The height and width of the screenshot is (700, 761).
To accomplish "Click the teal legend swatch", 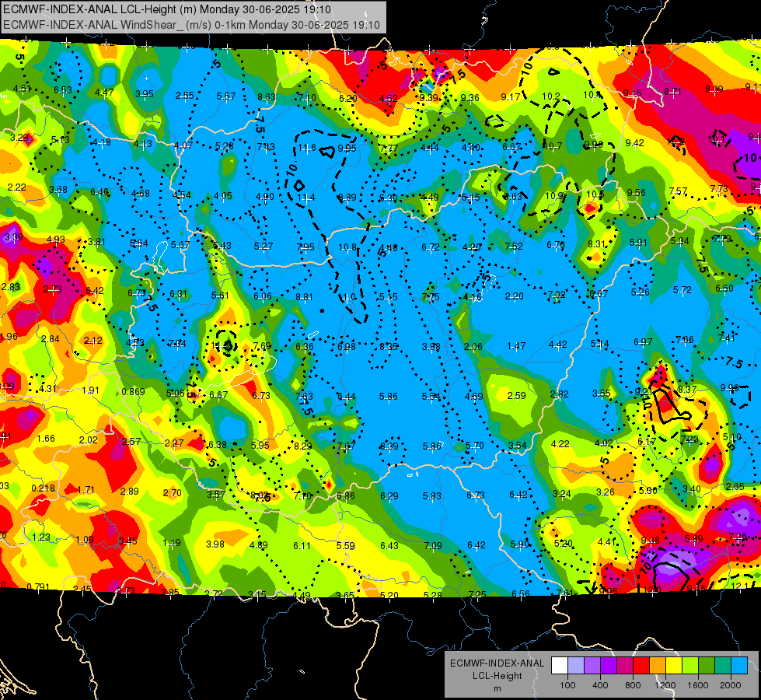I will (x=723, y=666).
